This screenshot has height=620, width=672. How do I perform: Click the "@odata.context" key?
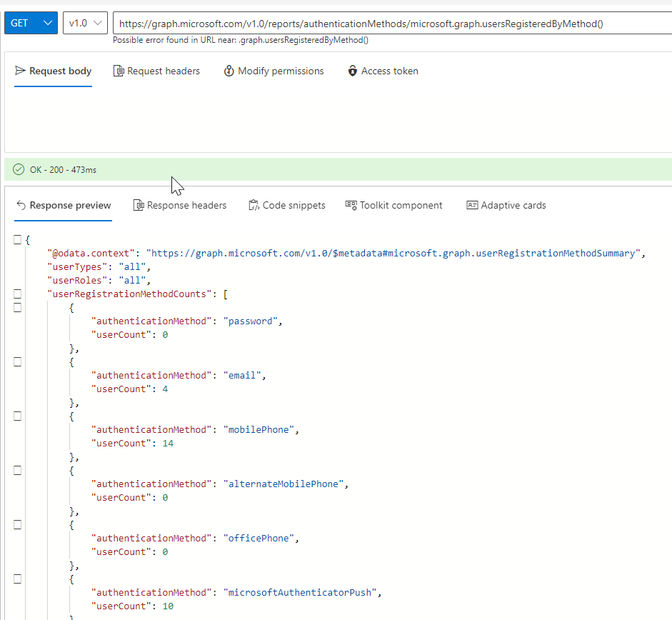point(91,254)
